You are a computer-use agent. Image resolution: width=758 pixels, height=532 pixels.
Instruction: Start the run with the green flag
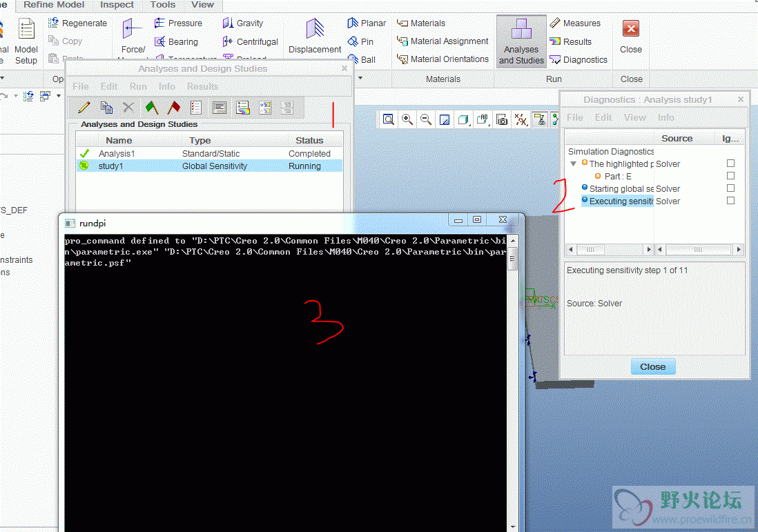coord(151,107)
